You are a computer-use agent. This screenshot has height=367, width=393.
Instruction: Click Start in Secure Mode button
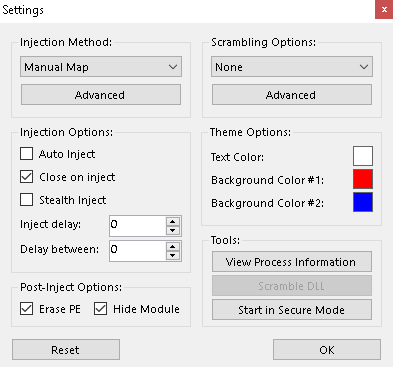point(292,310)
